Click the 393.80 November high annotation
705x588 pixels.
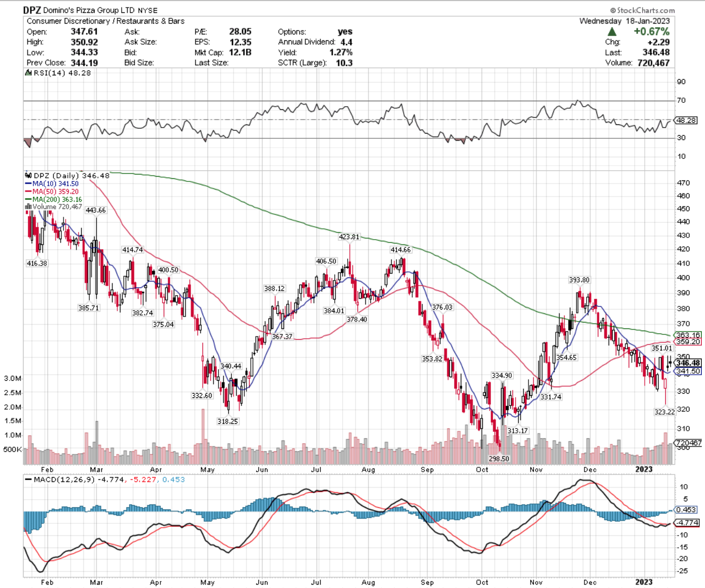579,280
